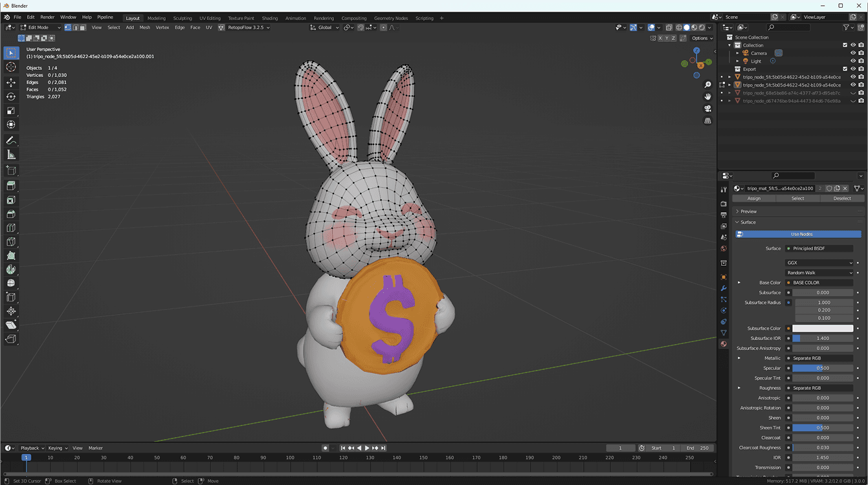Select the Measure tool
Screen dimensions: 868x485
tap(10, 155)
